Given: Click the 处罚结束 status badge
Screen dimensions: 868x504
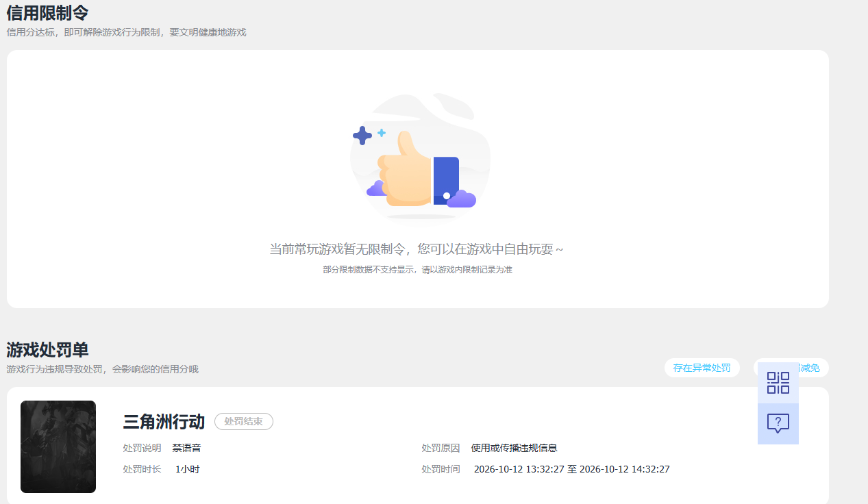Looking at the screenshot, I should pos(244,422).
